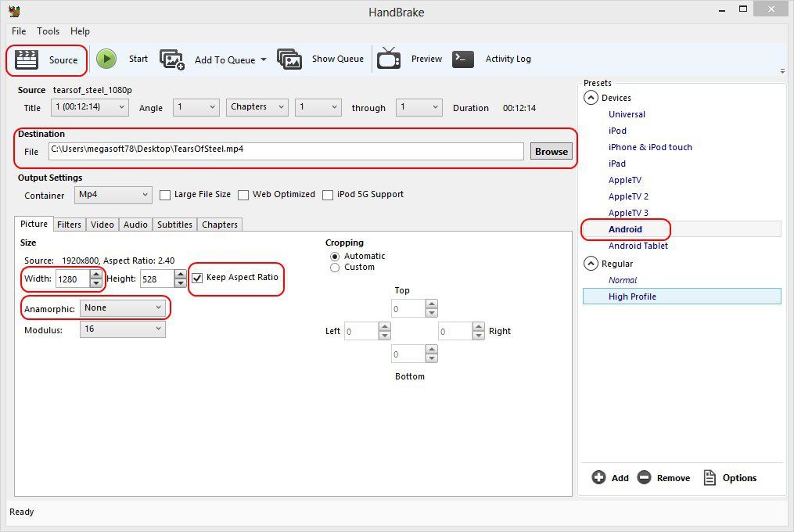Collapse the Regular presets group
The image size is (794, 532).
pyautogui.click(x=591, y=264)
